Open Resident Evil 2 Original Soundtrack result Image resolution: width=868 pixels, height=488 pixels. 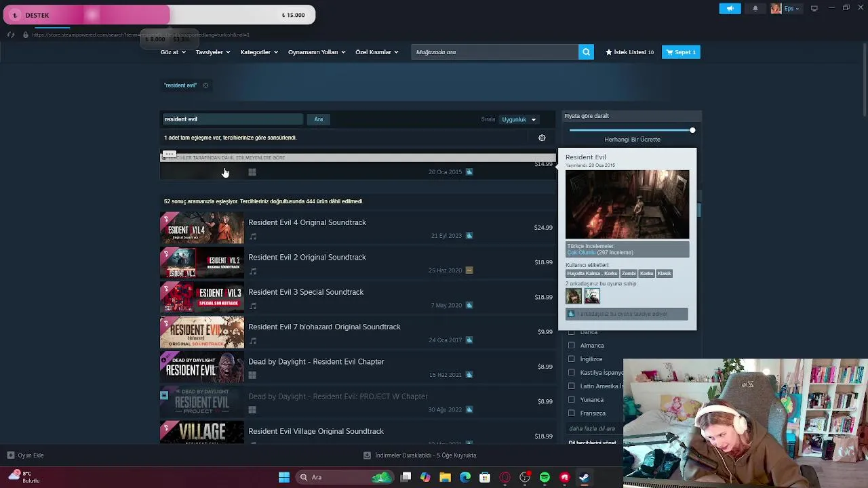pos(357,263)
